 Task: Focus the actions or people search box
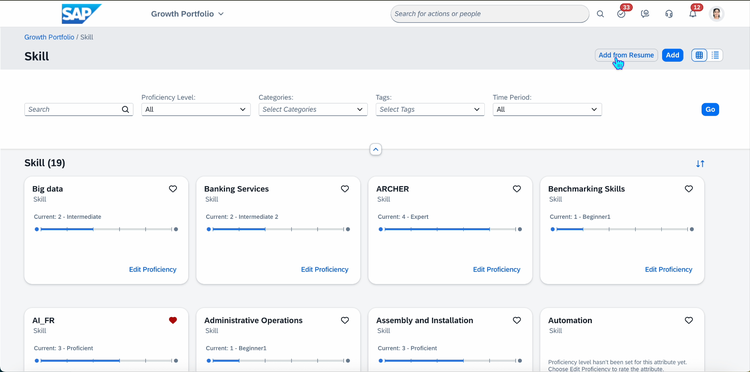coord(490,14)
